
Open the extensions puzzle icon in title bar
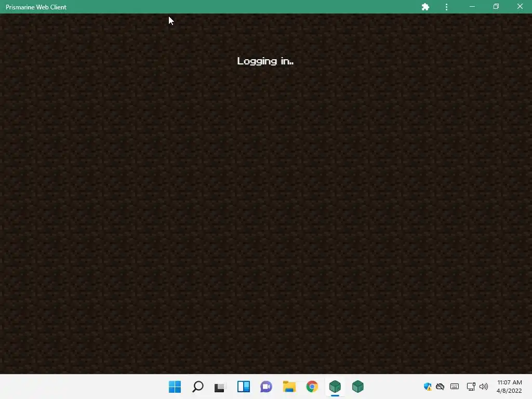425,7
